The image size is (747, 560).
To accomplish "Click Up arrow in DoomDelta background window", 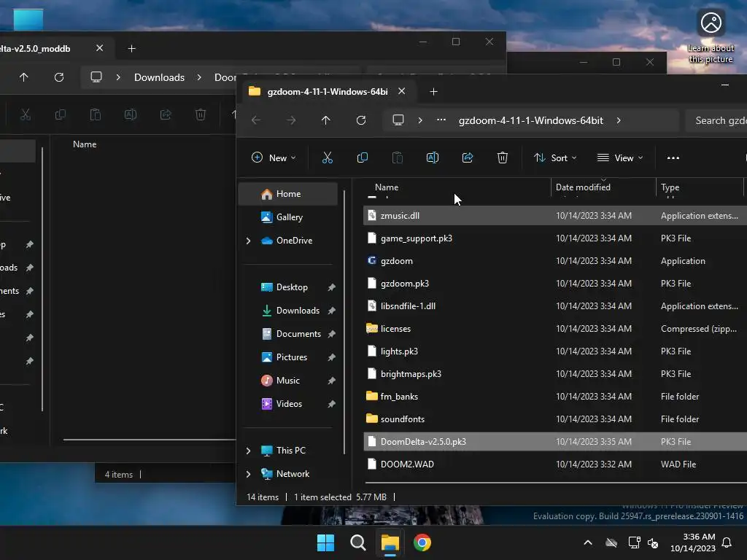I will coord(24,77).
